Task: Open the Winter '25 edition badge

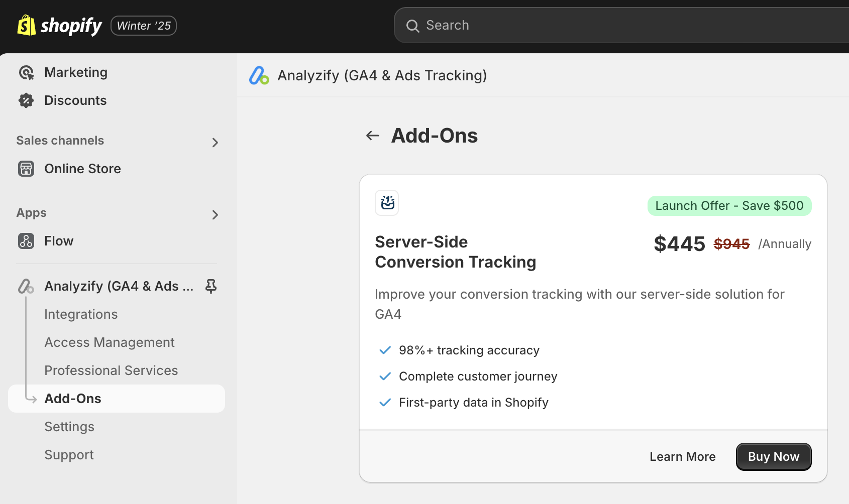Action: pos(144,26)
